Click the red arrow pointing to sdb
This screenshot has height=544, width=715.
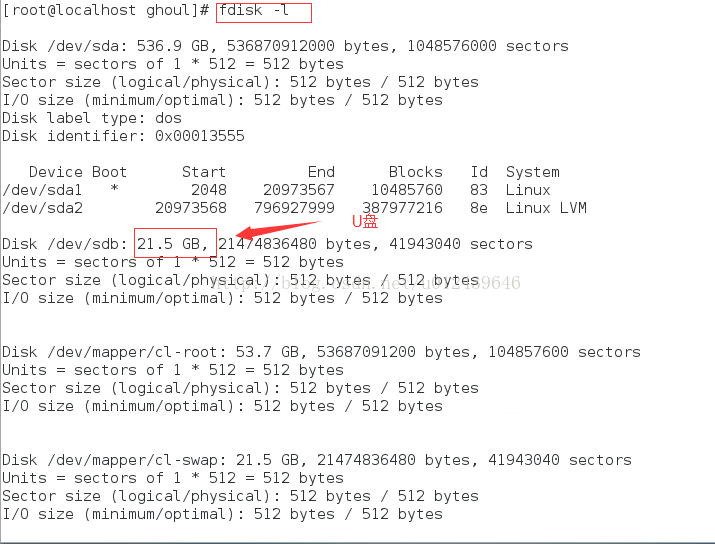pyautogui.click(x=279, y=230)
